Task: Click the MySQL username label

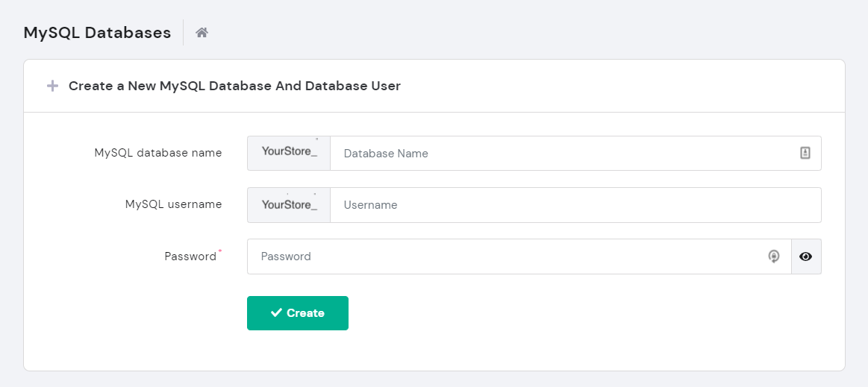Action: 173,204
